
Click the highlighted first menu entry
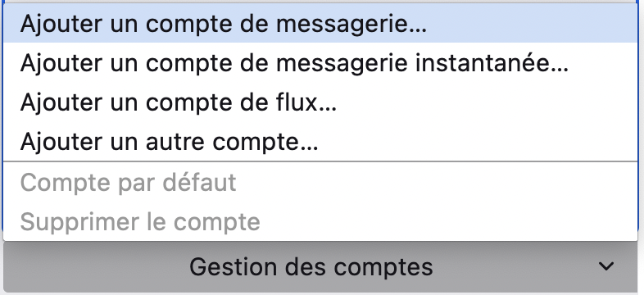pyautogui.click(x=320, y=24)
